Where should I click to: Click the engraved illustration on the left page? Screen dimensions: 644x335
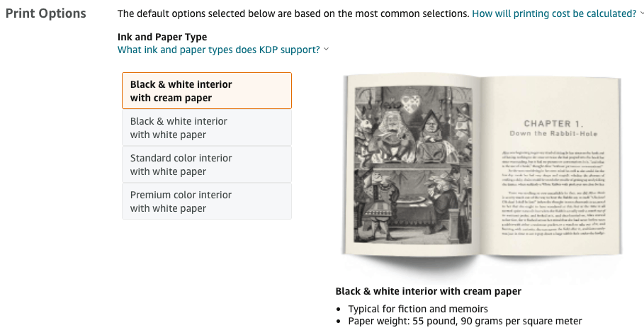pyautogui.click(x=413, y=165)
